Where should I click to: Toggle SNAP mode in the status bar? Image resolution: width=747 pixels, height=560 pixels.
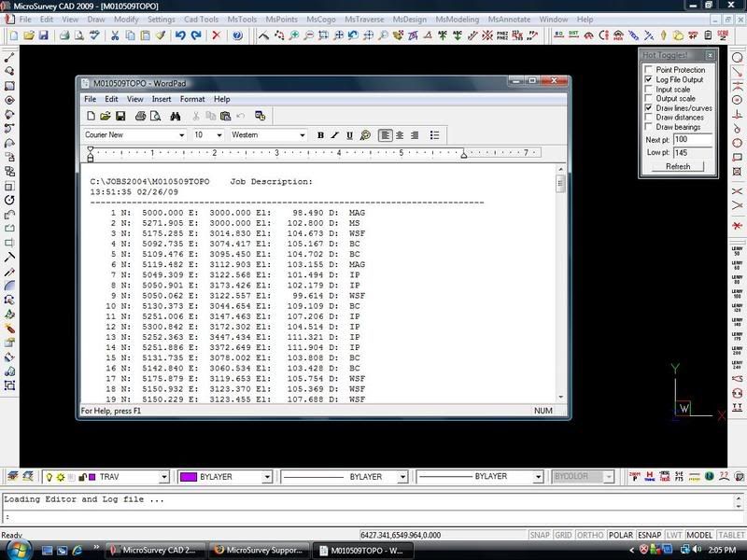tap(540, 535)
